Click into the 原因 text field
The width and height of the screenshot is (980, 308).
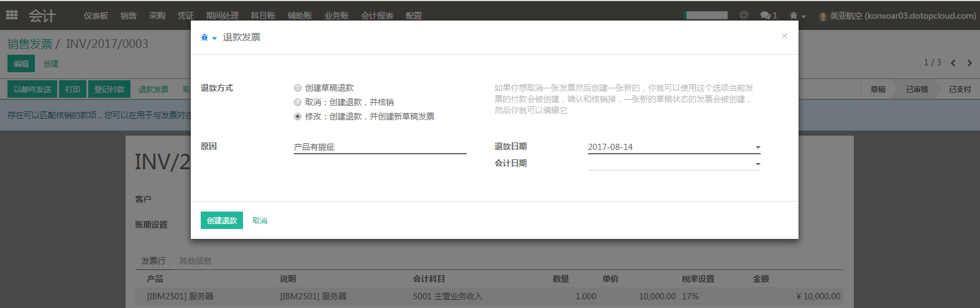380,147
